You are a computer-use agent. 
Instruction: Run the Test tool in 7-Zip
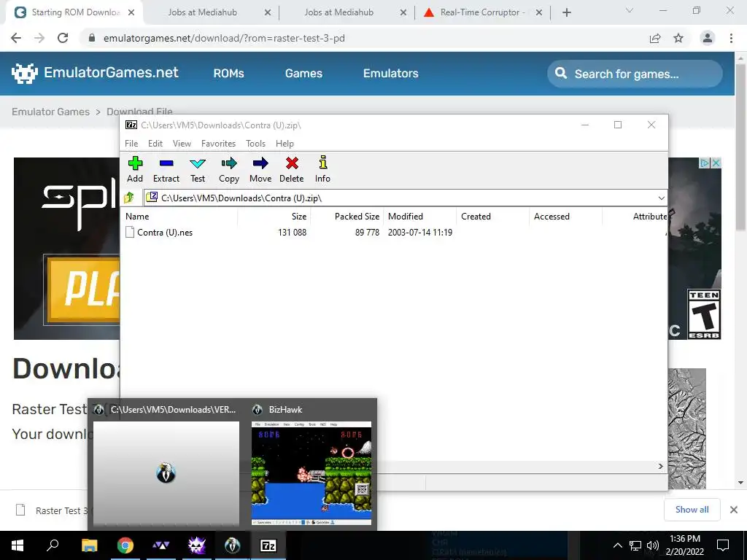(x=198, y=169)
